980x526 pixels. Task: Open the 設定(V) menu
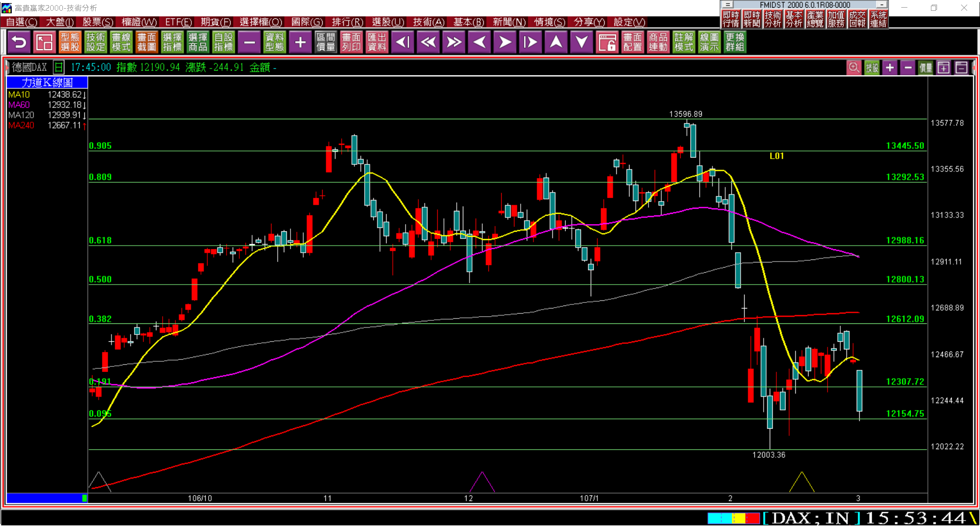[629, 22]
